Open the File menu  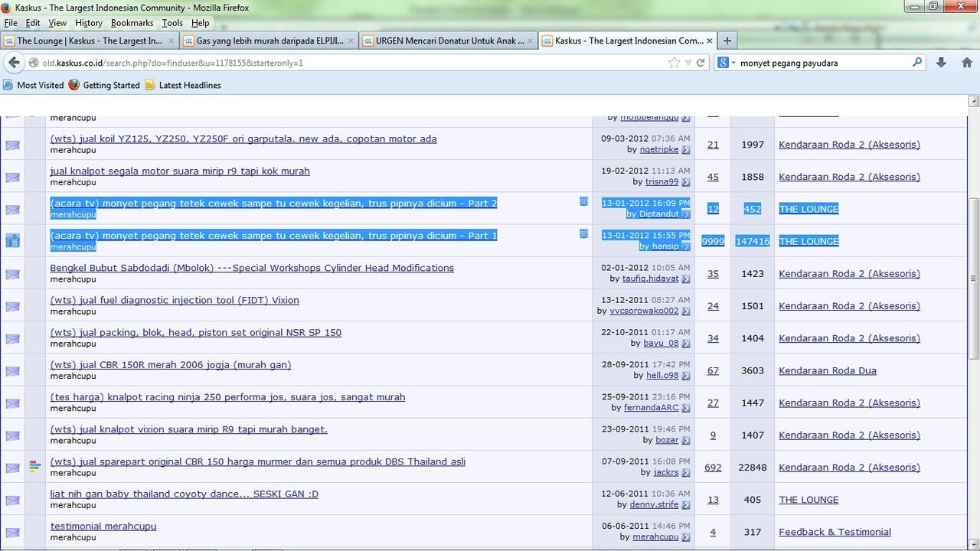(x=11, y=23)
